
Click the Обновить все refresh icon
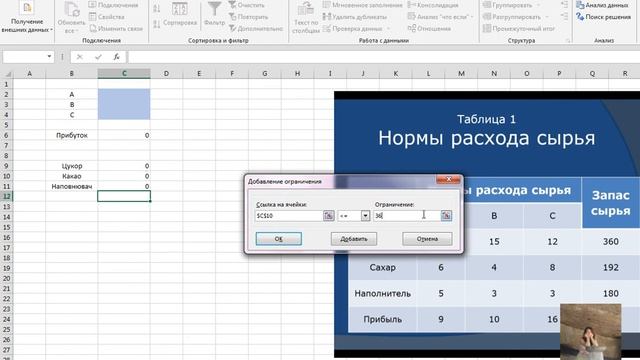tap(71, 10)
